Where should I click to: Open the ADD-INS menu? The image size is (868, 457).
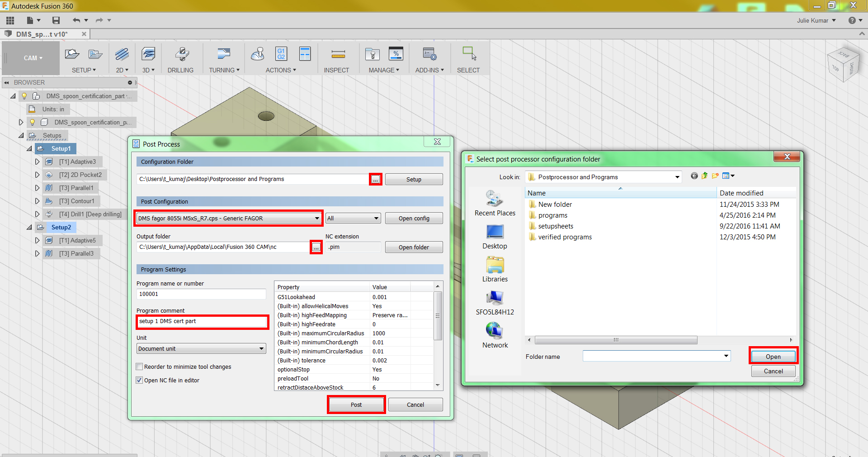tap(429, 70)
